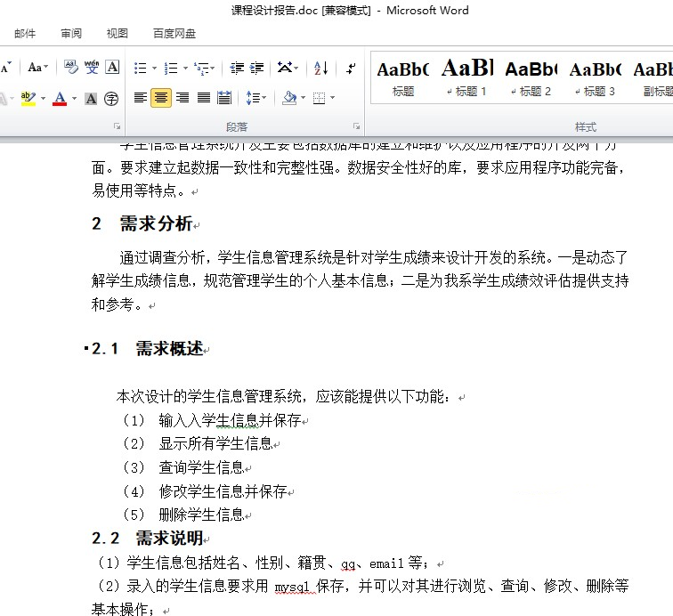Apply the 标题 style

point(403,78)
